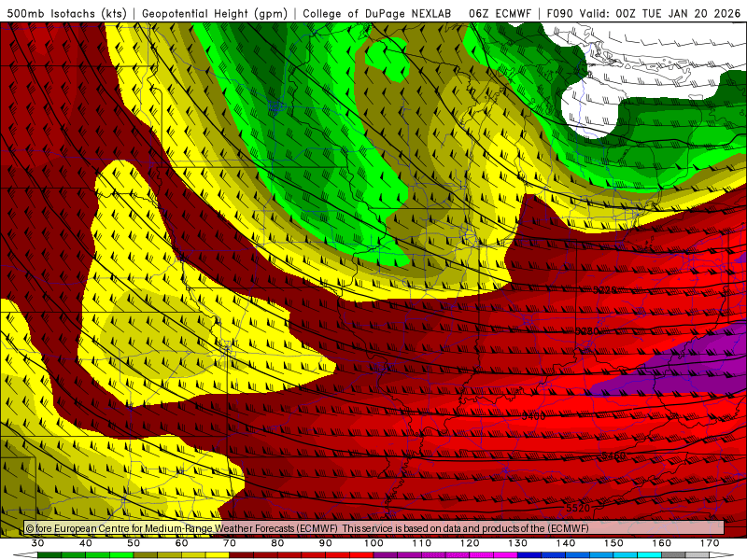Click the left white arrow of colorbar
This screenshot has height=560, width=747.
[x=25, y=555]
